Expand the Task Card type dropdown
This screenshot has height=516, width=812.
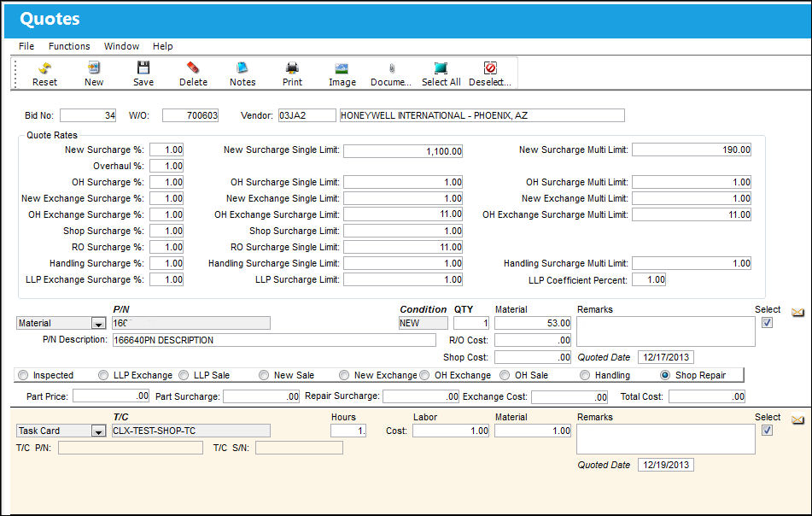(98, 431)
